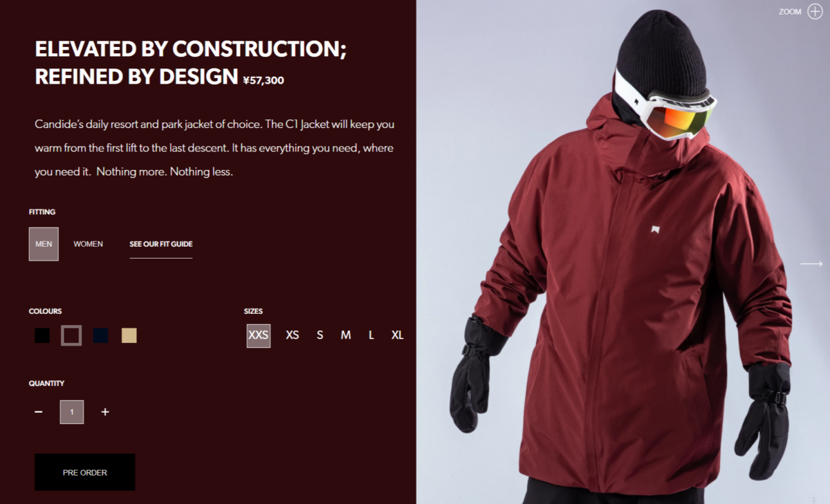Select the burgundy colour swatch
The width and height of the screenshot is (830, 504).
[71, 335]
